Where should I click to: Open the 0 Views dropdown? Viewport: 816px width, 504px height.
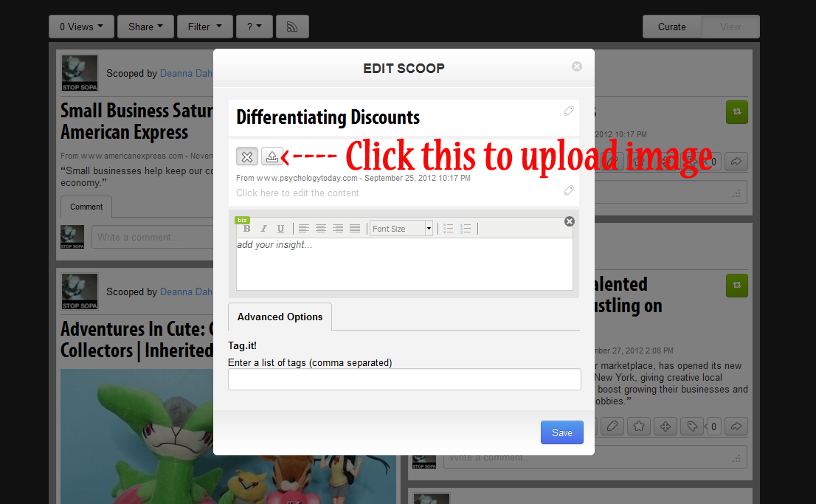pyautogui.click(x=81, y=27)
